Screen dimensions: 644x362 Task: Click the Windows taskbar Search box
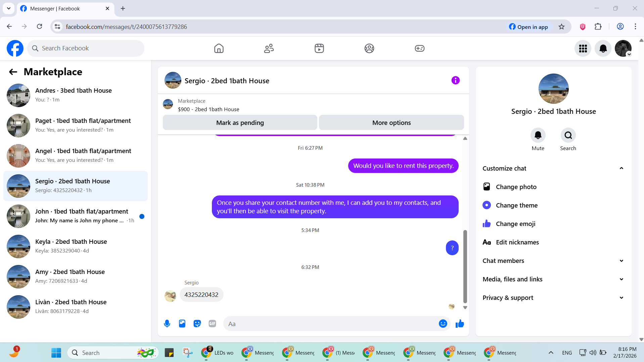point(113,353)
